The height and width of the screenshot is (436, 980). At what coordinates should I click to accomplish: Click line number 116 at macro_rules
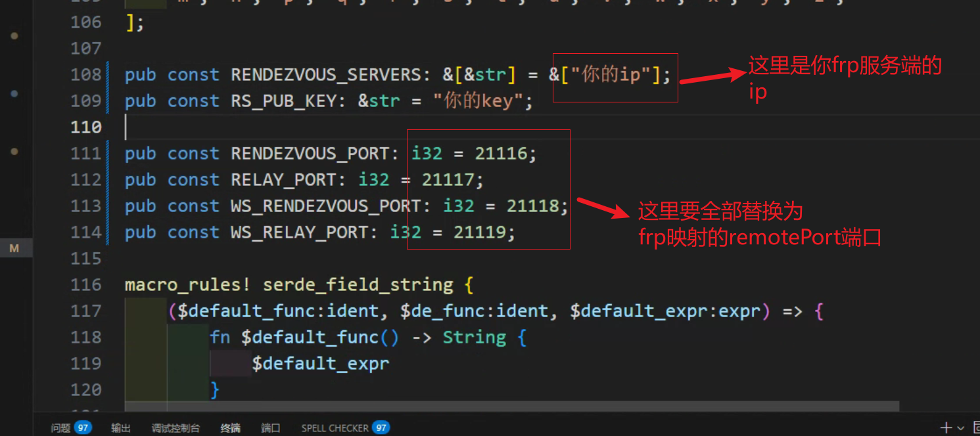(x=86, y=285)
